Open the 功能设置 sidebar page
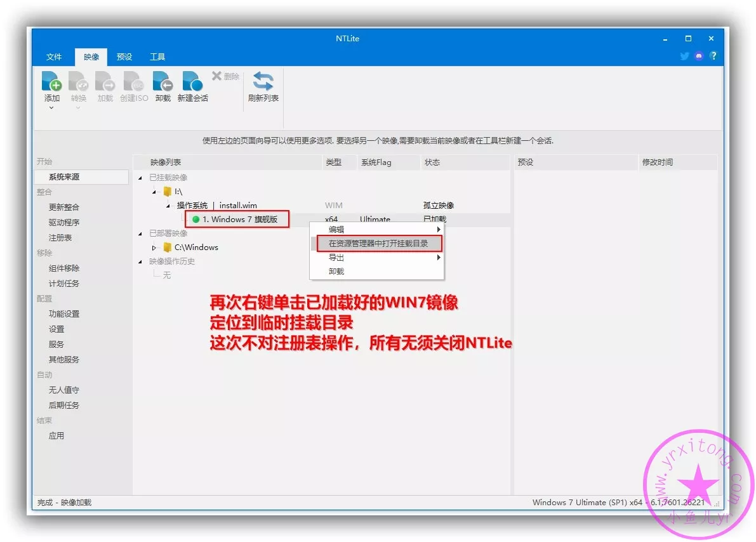Screen dimensions: 756x542 63,314
